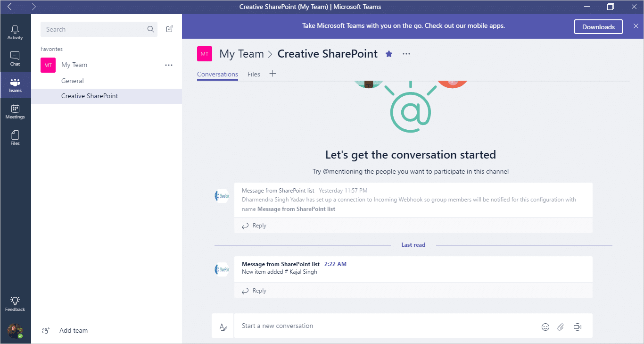
Task: Click the user profile avatar
Action: [15, 331]
